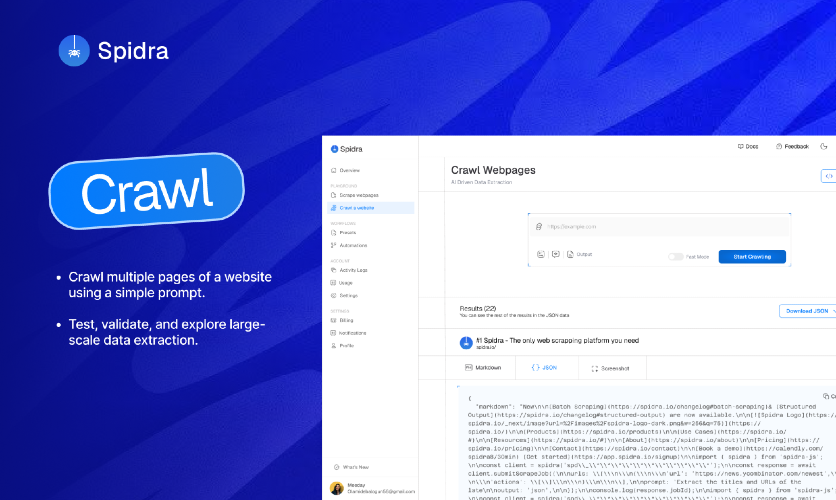
Task: Click the copy icon above the JSON output
Action: 826,396
